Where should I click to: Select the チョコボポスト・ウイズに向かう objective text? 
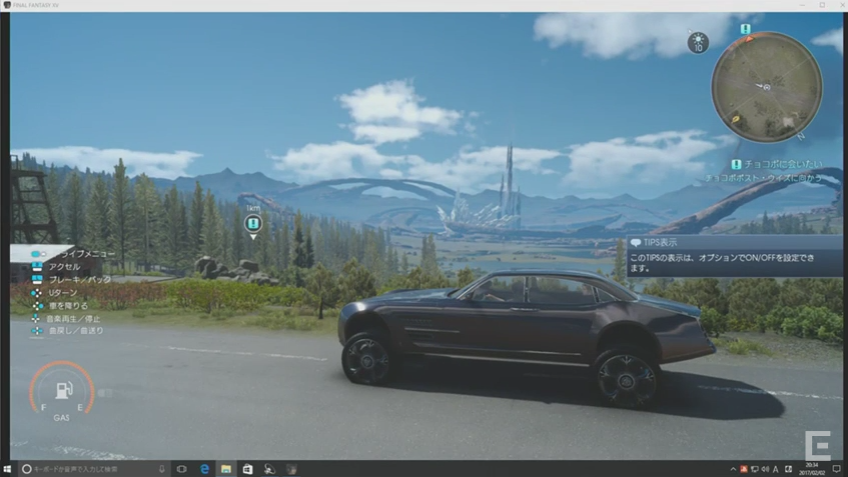763,178
